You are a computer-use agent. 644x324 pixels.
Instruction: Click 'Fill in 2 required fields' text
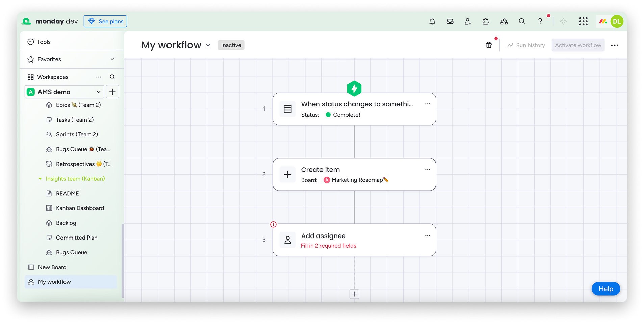point(328,246)
